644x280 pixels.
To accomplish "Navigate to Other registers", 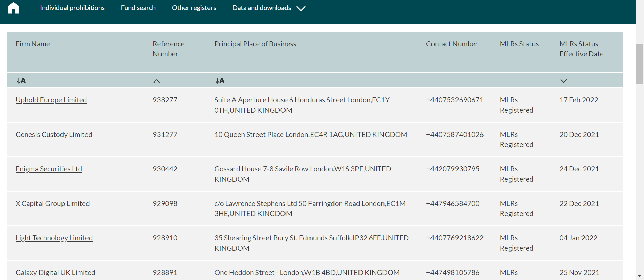I will click(x=194, y=8).
